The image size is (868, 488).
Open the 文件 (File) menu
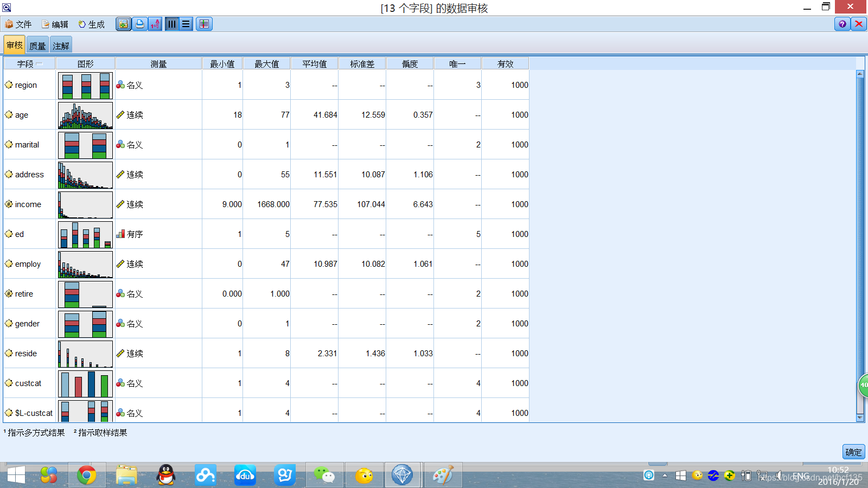pyautogui.click(x=18, y=24)
